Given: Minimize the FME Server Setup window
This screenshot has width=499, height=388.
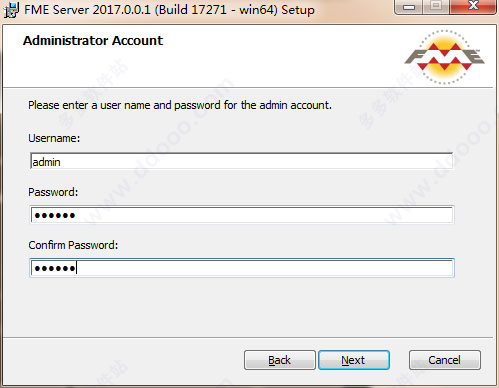Looking at the screenshot, I should pyautogui.click(x=409, y=7).
